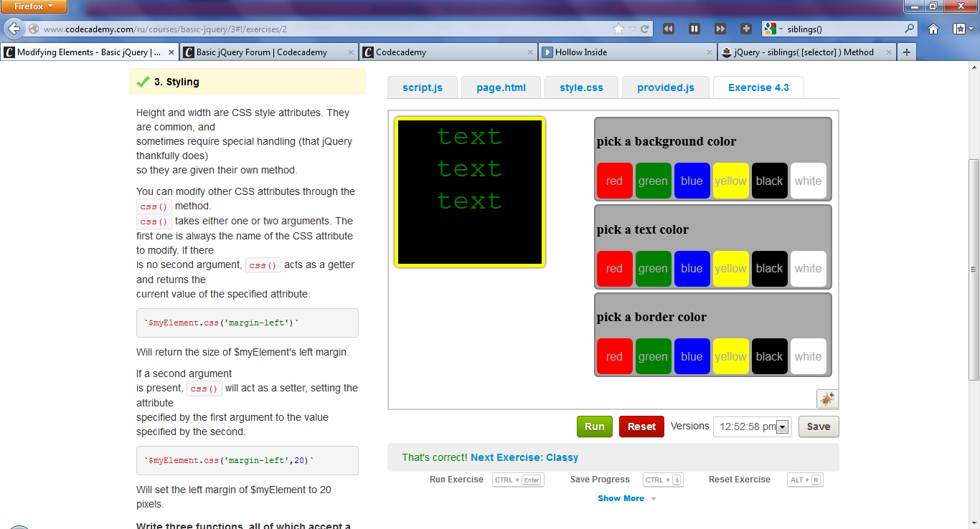Click the rewind toolbar icon

(x=668, y=29)
